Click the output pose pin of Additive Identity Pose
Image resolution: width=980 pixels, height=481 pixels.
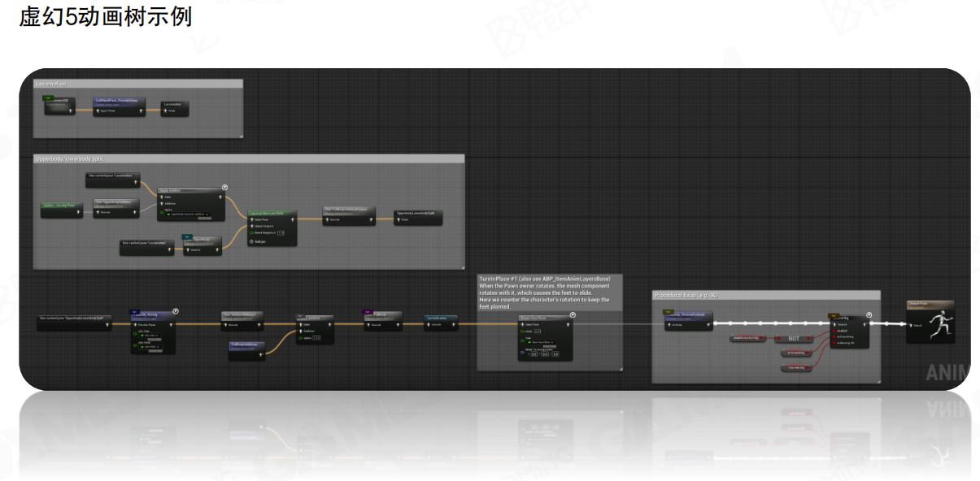(x=79, y=212)
